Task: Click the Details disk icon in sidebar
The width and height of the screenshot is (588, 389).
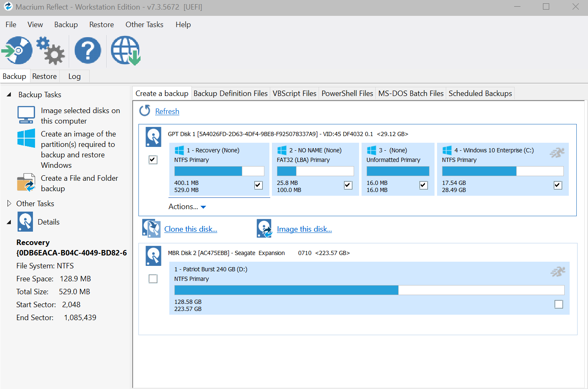Action: (x=25, y=222)
